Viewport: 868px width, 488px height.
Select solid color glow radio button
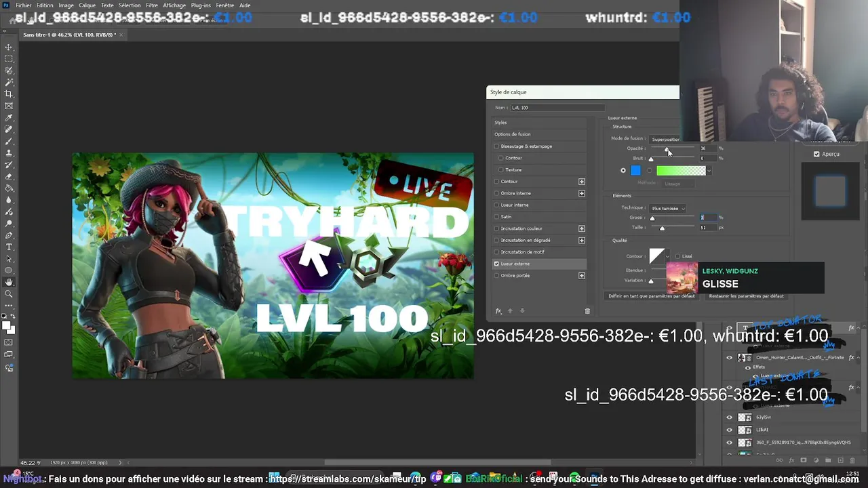click(x=623, y=170)
